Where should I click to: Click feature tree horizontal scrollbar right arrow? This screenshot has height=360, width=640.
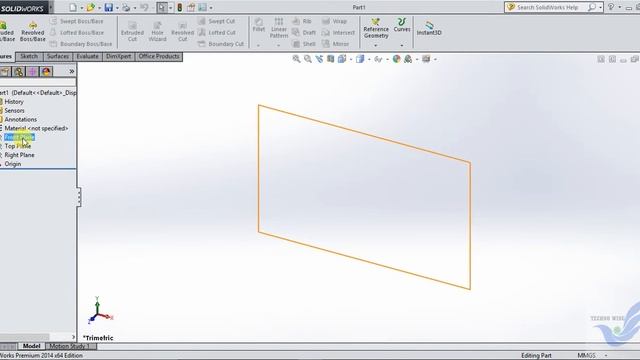[x=73, y=337]
